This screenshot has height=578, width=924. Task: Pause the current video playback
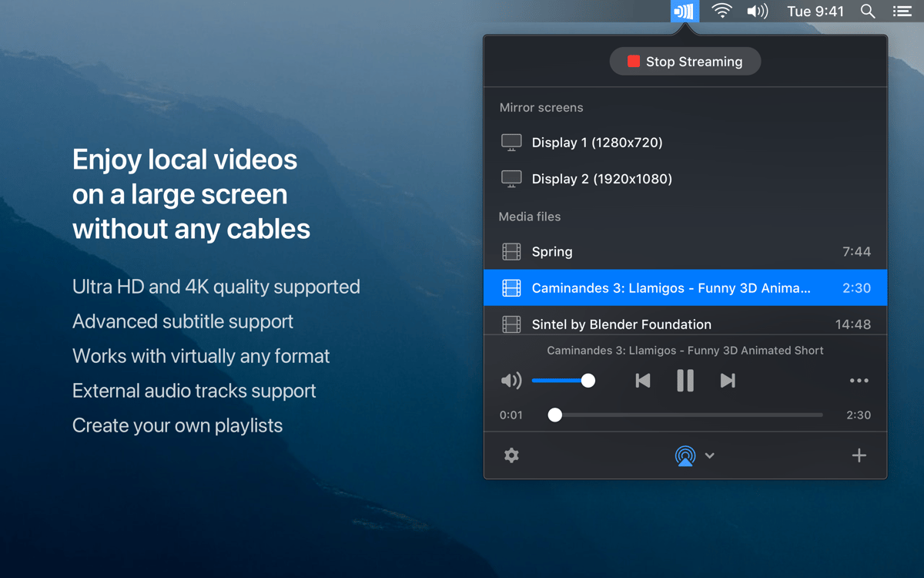[685, 381]
